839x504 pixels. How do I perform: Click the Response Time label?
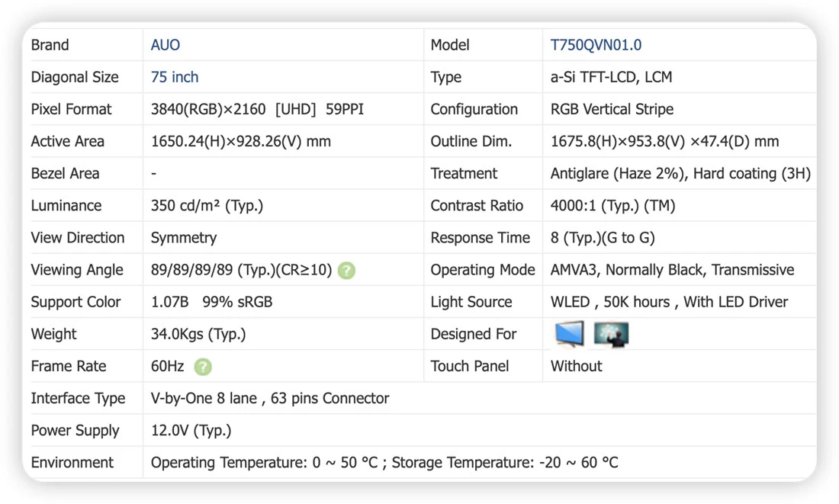point(480,238)
